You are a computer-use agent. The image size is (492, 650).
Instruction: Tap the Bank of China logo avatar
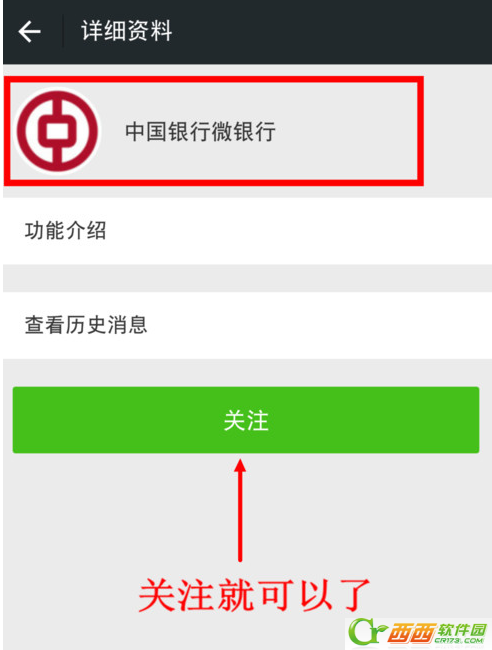57,131
